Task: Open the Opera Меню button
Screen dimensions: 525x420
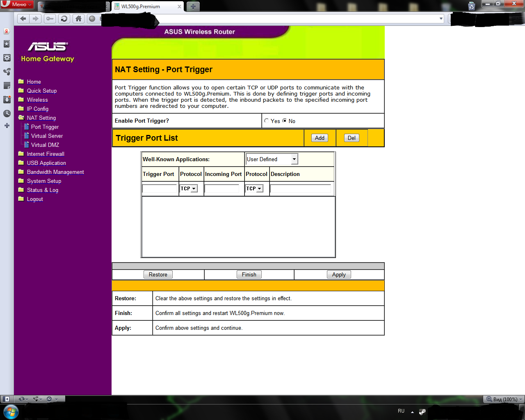Action: click(17, 5)
